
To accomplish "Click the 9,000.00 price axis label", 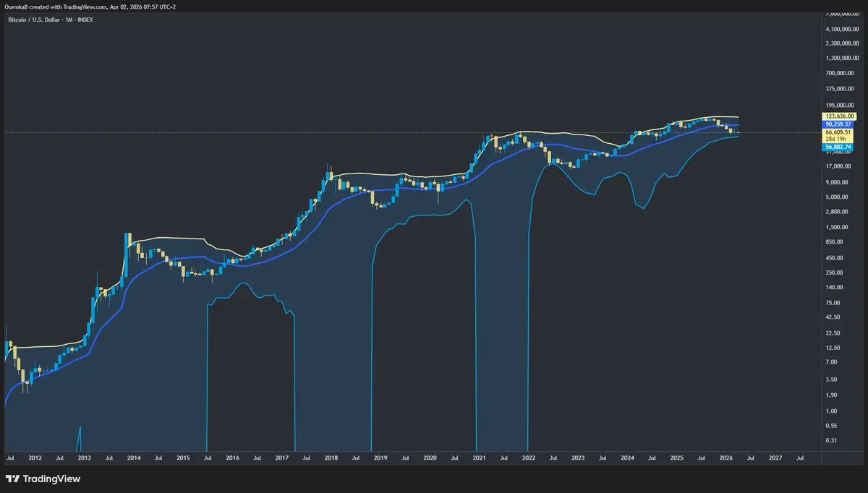I will coord(837,181).
